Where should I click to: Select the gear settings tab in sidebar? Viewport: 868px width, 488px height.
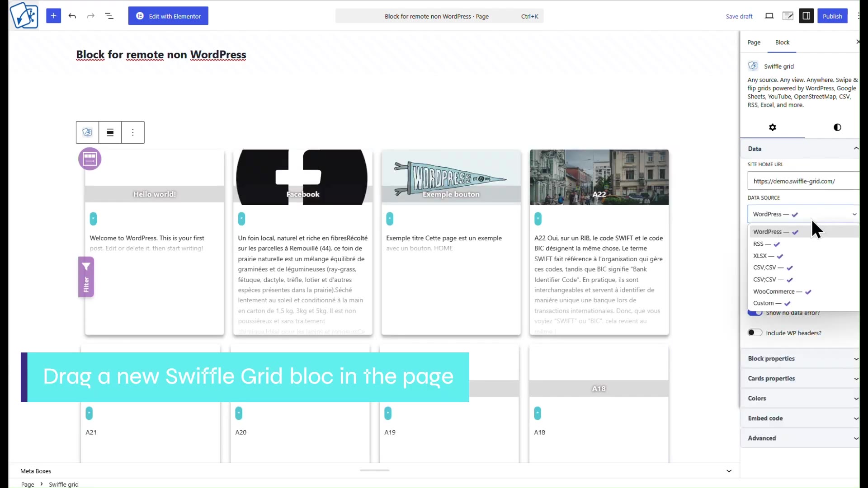[773, 127]
